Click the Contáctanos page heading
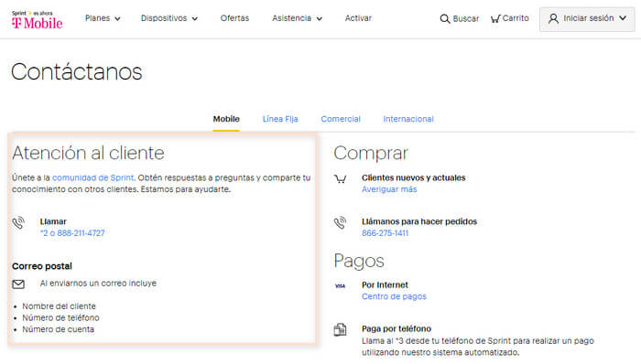Viewport: 641px width, 364px height. [x=76, y=72]
